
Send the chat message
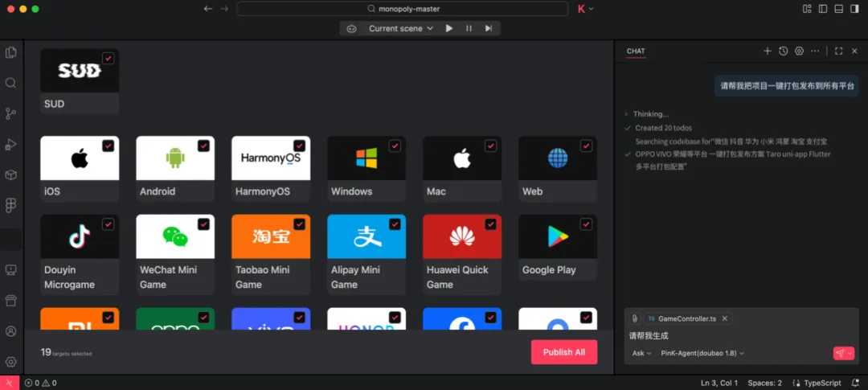coord(841,354)
